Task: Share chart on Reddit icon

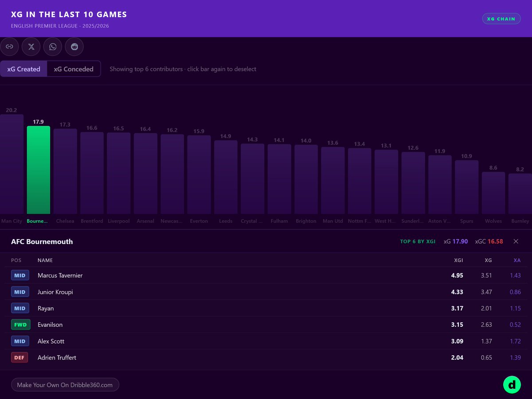Action: click(74, 46)
